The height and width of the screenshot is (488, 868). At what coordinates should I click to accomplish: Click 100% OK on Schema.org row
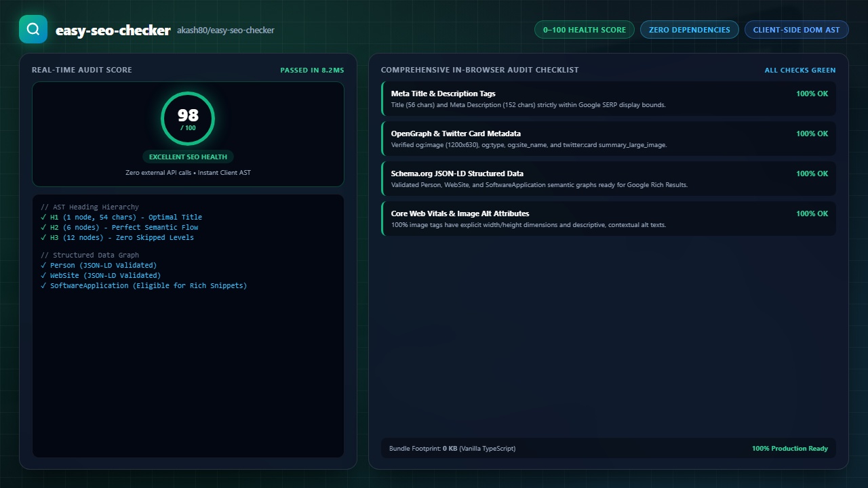(812, 174)
